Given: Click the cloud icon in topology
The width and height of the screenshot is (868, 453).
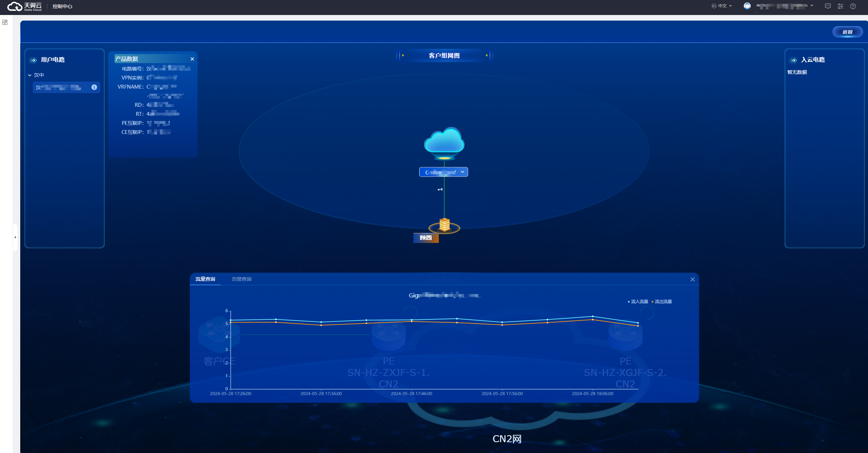Looking at the screenshot, I should coord(444,143).
